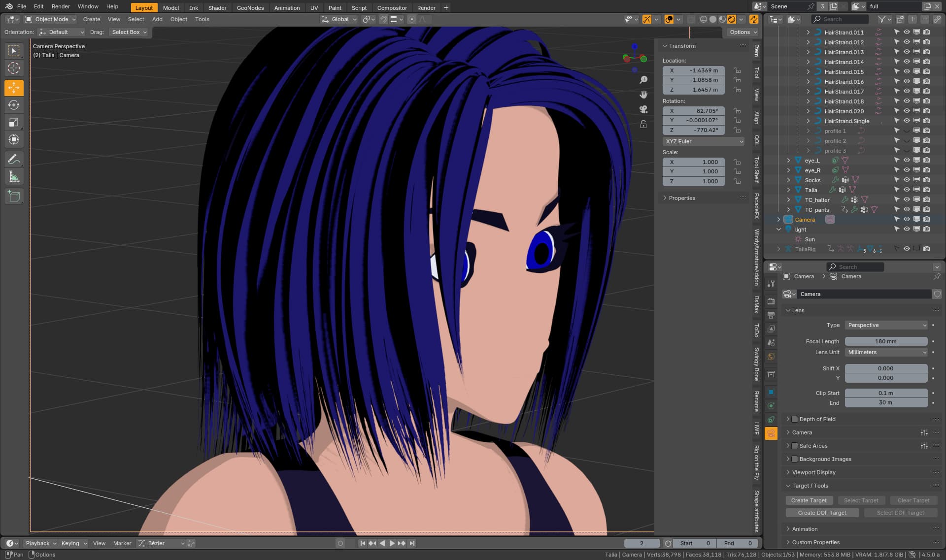946x560 pixels.
Task: Click the Shift X value field
Action: tap(886, 368)
